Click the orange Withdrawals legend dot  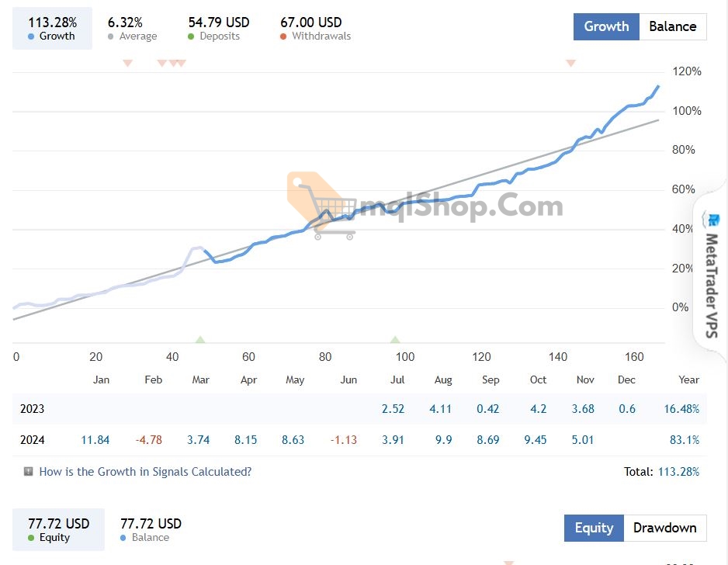click(284, 36)
